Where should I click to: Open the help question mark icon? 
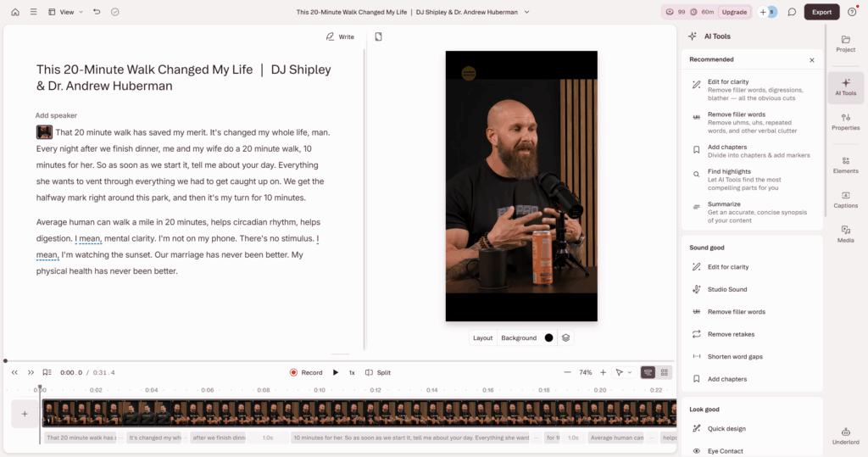point(852,12)
